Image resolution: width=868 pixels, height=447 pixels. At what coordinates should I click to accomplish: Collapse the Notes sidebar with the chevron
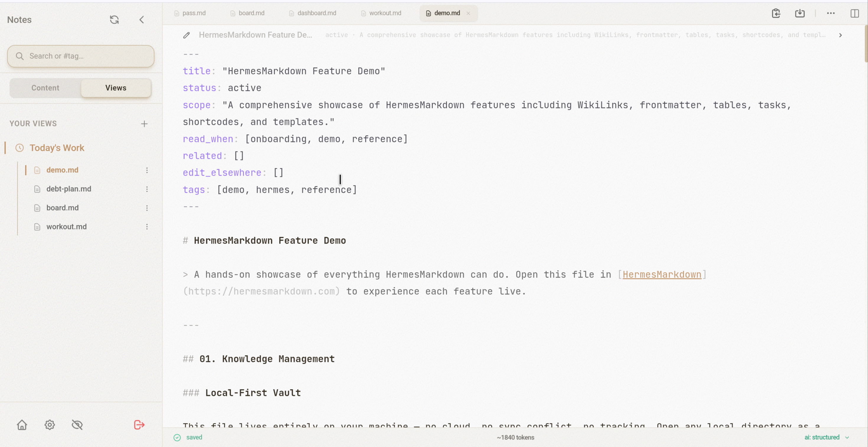[142, 19]
